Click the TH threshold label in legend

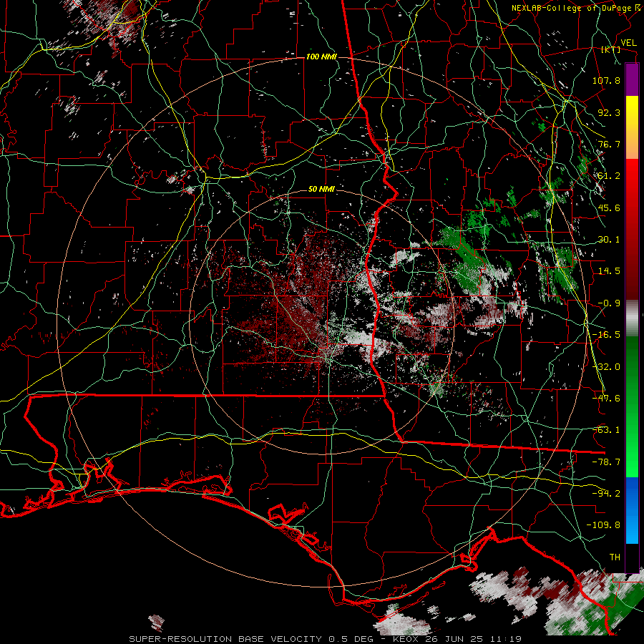(x=615, y=557)
